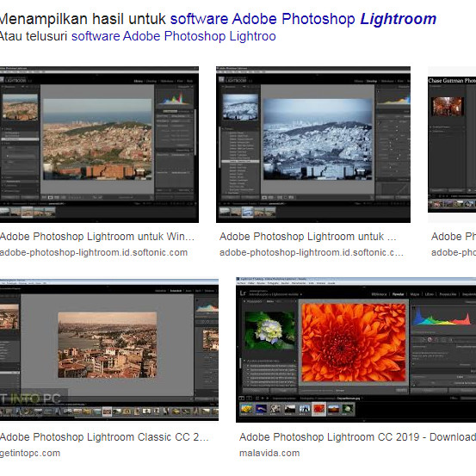Click title "Adobe Photoshop Lightroom untuk Win..."
This screenshot has width=476, height=476.
tap(97, 237)
